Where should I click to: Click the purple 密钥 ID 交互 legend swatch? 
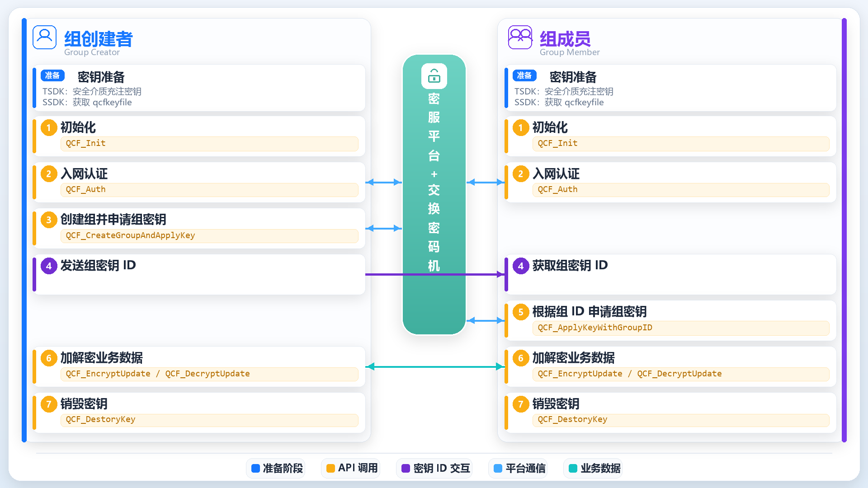406,468
